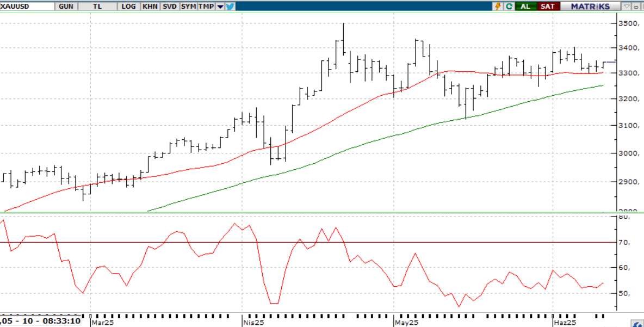The width and height of the screenshot is (644, 327).
Task: Click the XAUUSD symbol input field
Action: [x=28, y=6]
